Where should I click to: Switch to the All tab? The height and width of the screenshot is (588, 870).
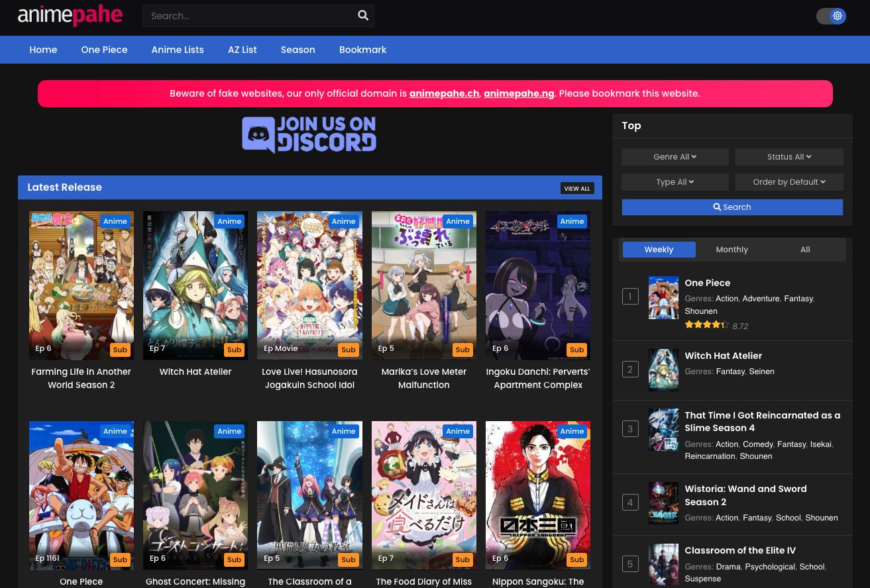(x=805, y=250)
